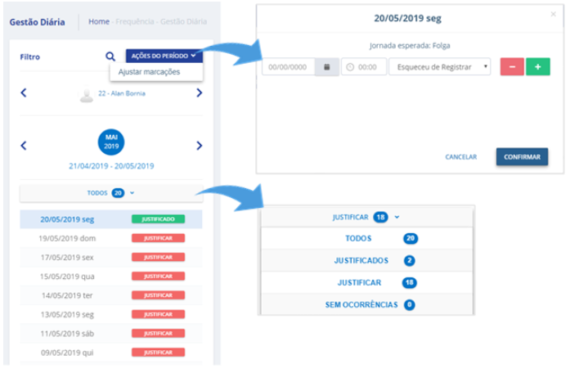588x369 pixels.
Task: Click the Home breadcrumb link
Action: pyautogui.click(x=99, y=21)
